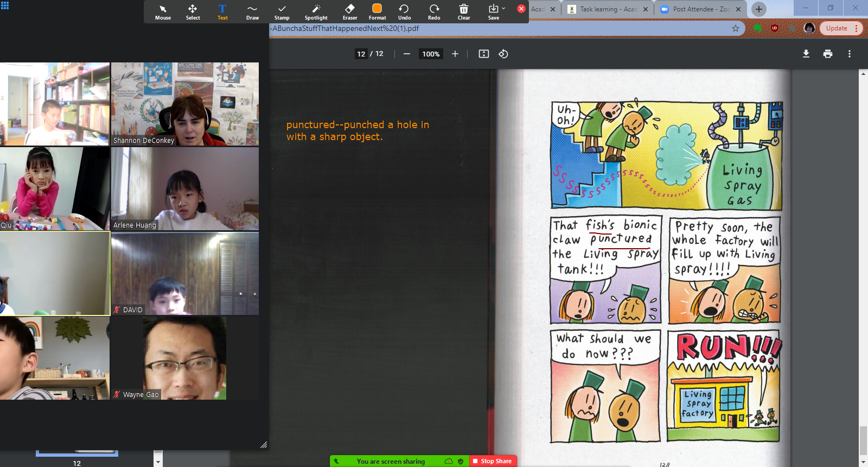Click the green browser extension icon
Screen dimensions: 868x467
pos(757,28)
